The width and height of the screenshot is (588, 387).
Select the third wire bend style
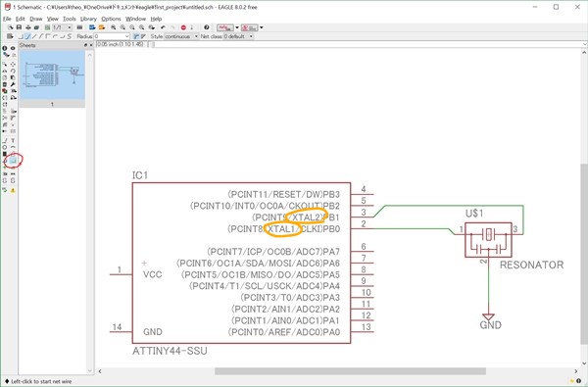point(34,36)
